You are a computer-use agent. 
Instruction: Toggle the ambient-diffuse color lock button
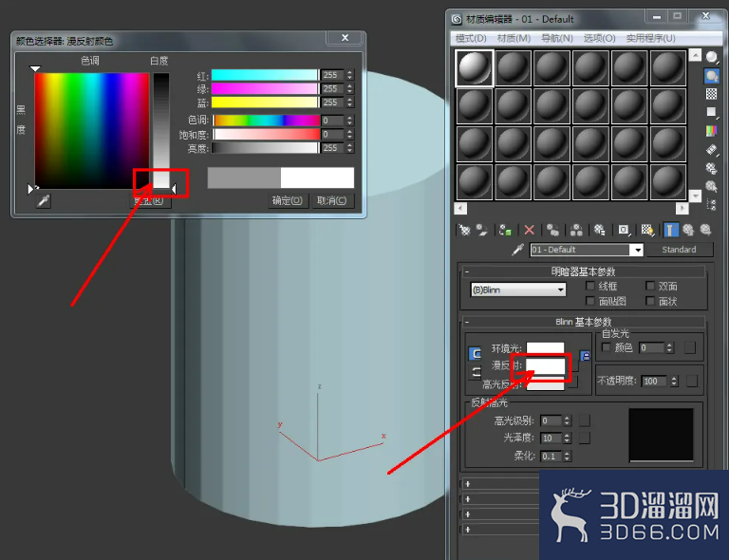click(476, 354)
